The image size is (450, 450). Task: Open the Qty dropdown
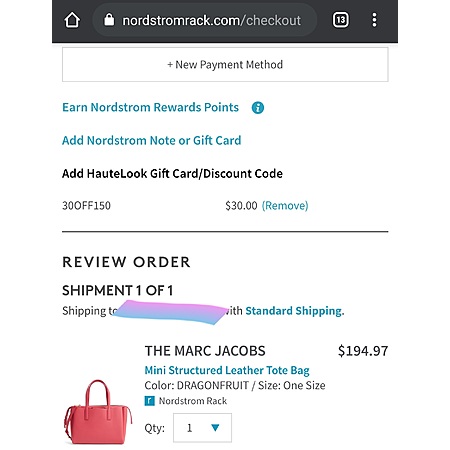click(202, 428)
